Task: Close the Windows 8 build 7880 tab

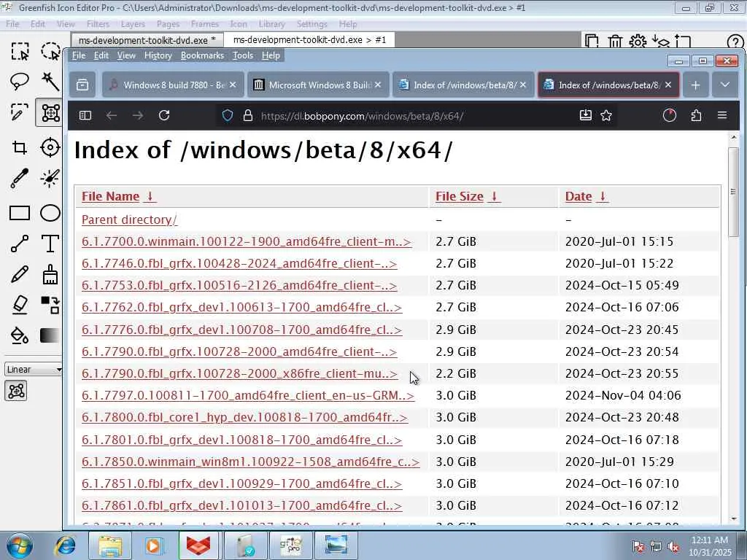Action: click(x=233, y=85)
